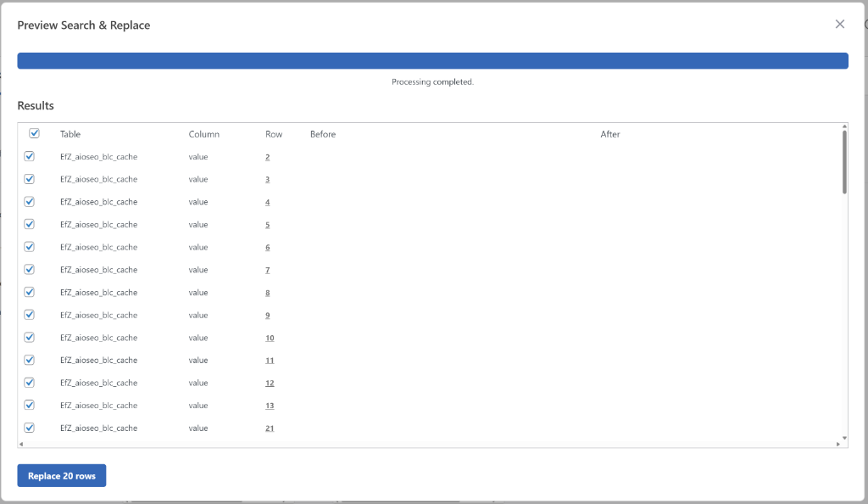The image size is (868, 504).
Task: Open the row 2 details link
Action: [x=267, y=156]
